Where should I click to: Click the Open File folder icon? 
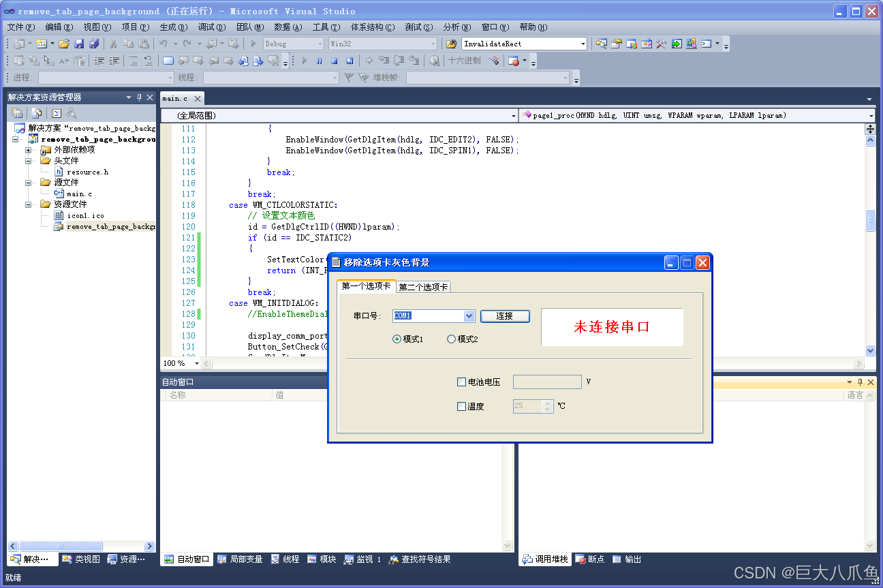63,44
